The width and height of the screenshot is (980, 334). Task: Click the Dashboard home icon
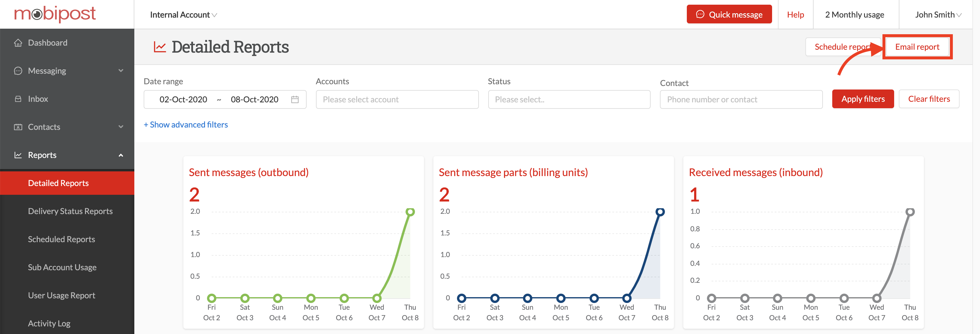coord(18,43)
